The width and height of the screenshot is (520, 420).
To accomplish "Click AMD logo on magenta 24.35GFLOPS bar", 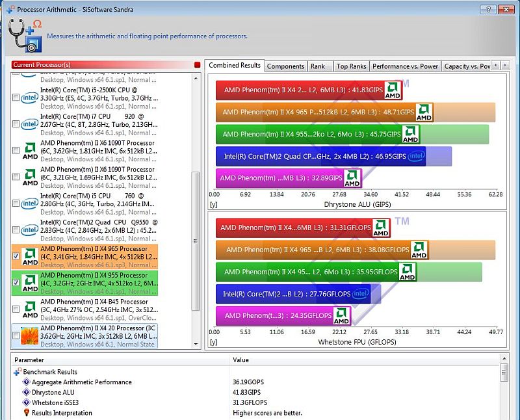I will click(x=342, y=316).
